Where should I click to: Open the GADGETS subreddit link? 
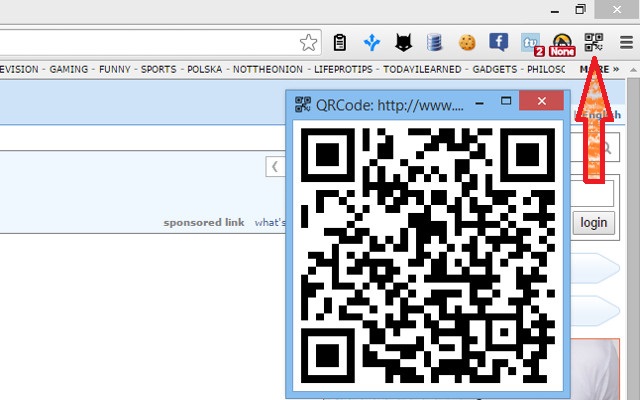[x=495, y=69]
